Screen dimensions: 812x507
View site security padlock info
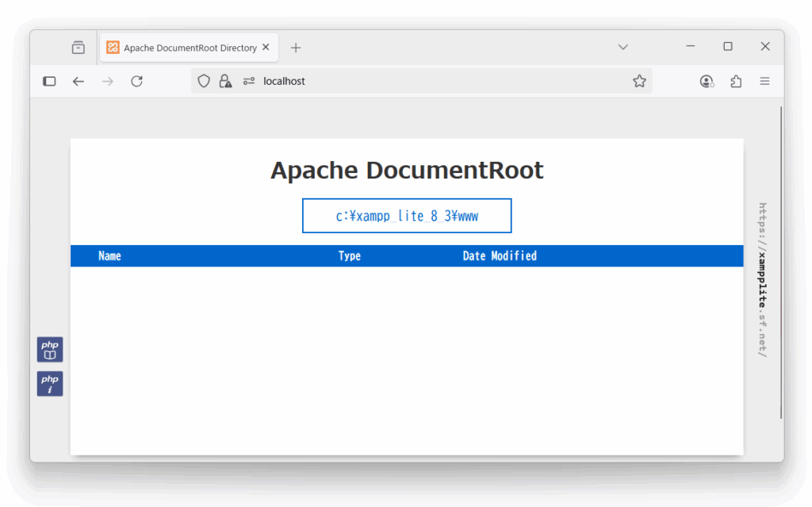tap(225, 81)
